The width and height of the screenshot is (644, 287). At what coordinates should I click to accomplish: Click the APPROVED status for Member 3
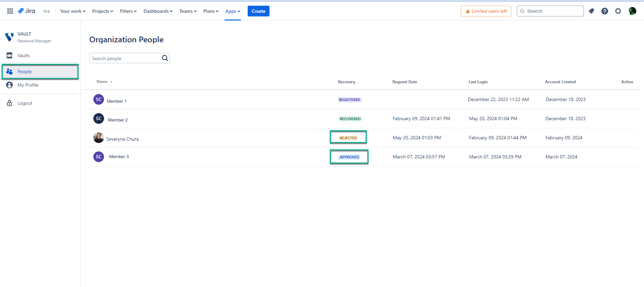(x=349, y=157)
